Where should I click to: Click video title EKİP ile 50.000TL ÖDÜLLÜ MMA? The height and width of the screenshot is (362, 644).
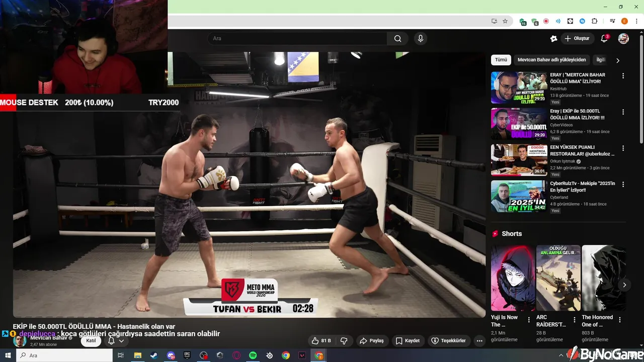pyautogui.click(x=94, y=327)
